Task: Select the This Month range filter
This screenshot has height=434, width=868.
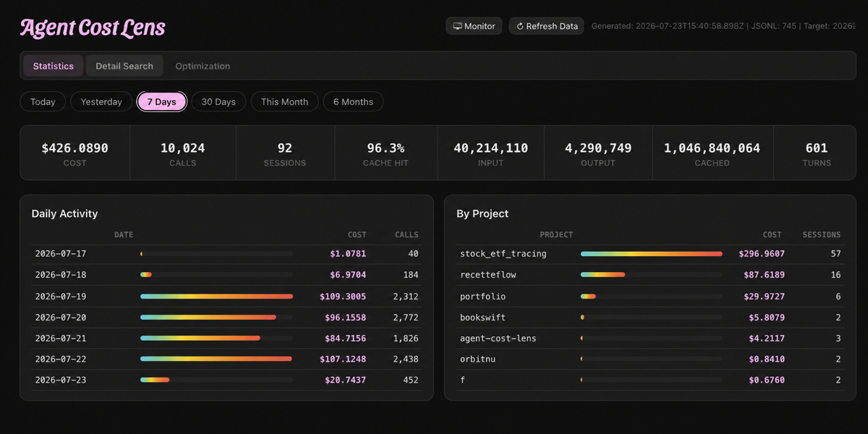Action: pos(284,102)
